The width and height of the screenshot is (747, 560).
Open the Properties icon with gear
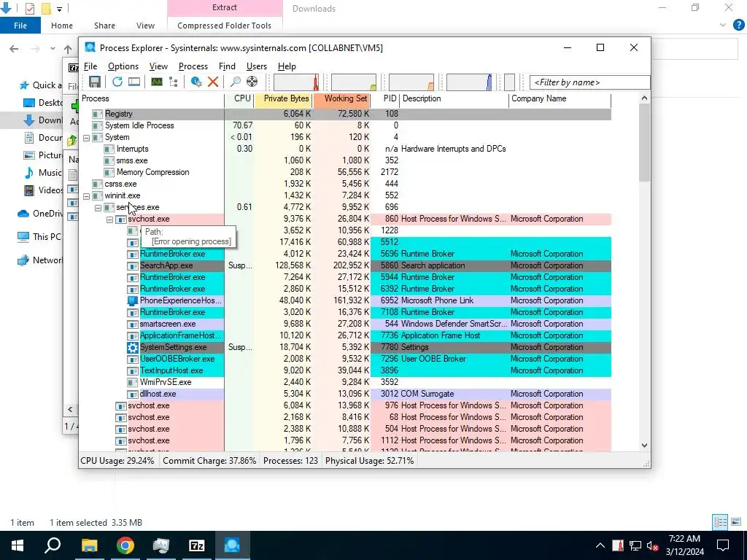pyautogui.click(x=196, y=82)
